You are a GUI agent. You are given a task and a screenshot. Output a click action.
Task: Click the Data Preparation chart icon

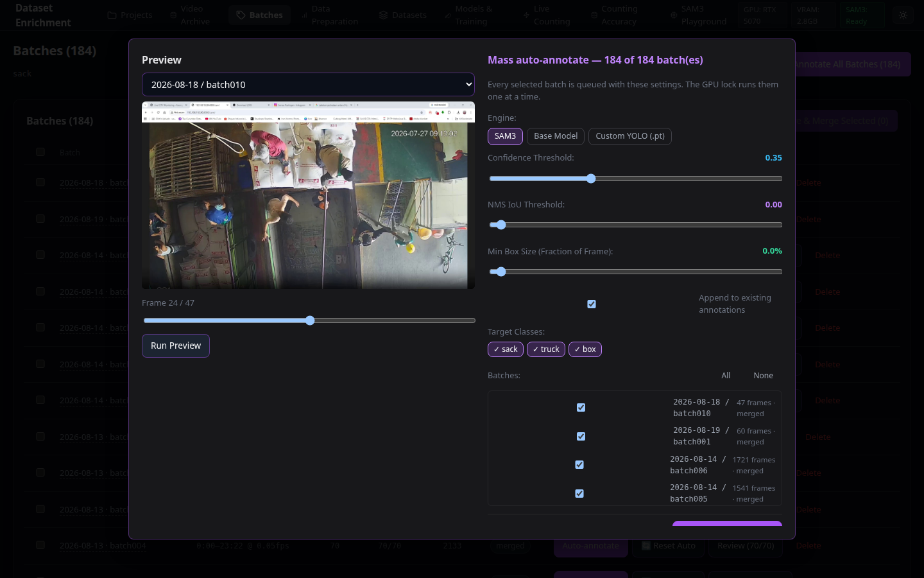(x=304, y=15)
